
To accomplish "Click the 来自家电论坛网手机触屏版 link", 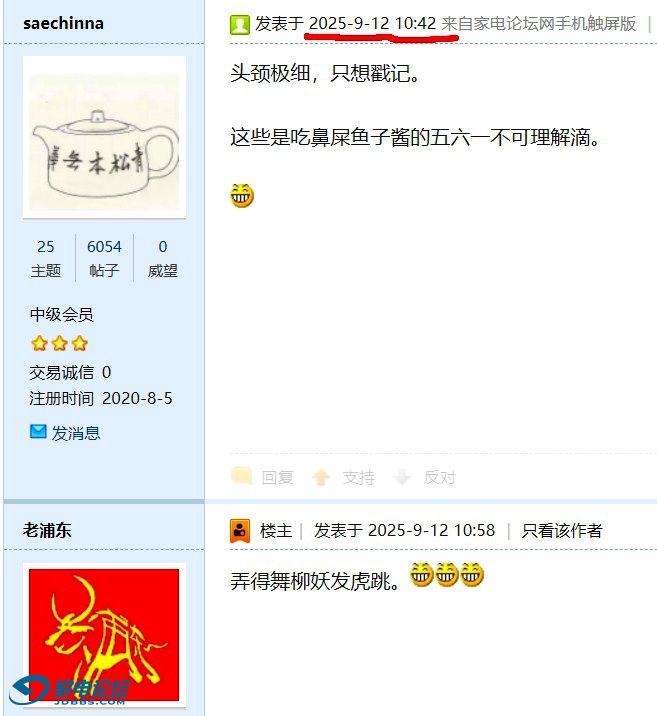I will click(x=539, y=23).
